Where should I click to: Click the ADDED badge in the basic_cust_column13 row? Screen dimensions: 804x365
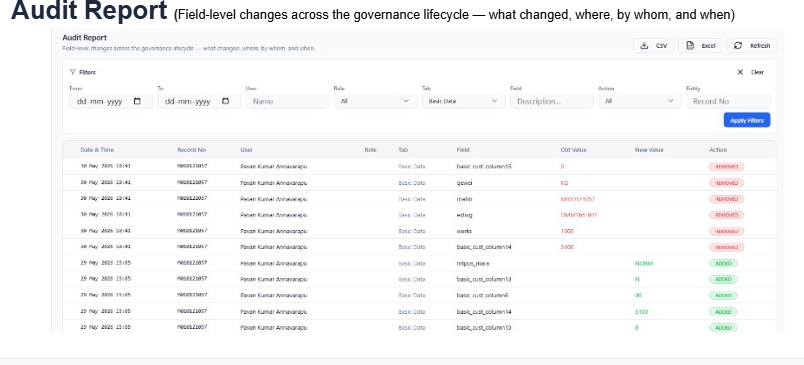point(723,279)
